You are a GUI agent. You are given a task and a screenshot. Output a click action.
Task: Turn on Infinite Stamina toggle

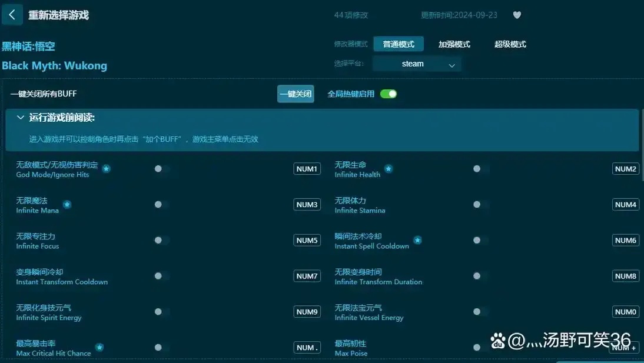(x=480, y=205)
